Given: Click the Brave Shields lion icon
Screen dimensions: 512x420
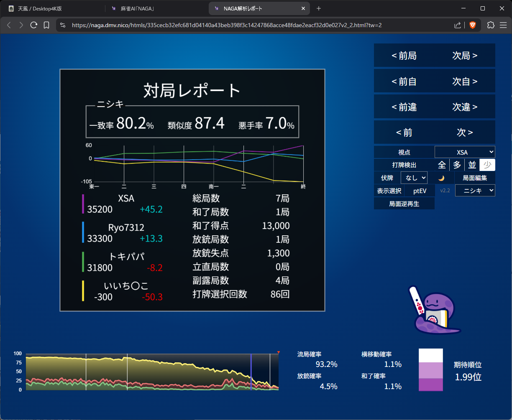Looking at the screenshot, I should (x=472, y=25).
